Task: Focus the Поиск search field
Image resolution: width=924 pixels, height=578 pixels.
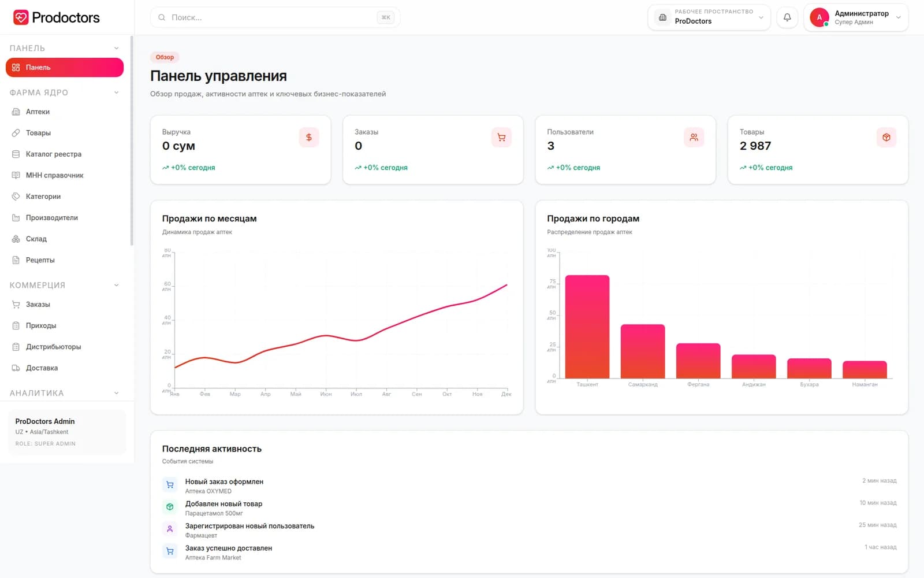Action: click(x=275, y=17)
